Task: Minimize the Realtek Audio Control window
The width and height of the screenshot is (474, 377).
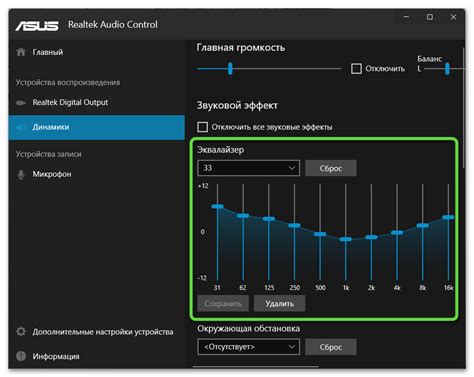Action: [406, 17]
